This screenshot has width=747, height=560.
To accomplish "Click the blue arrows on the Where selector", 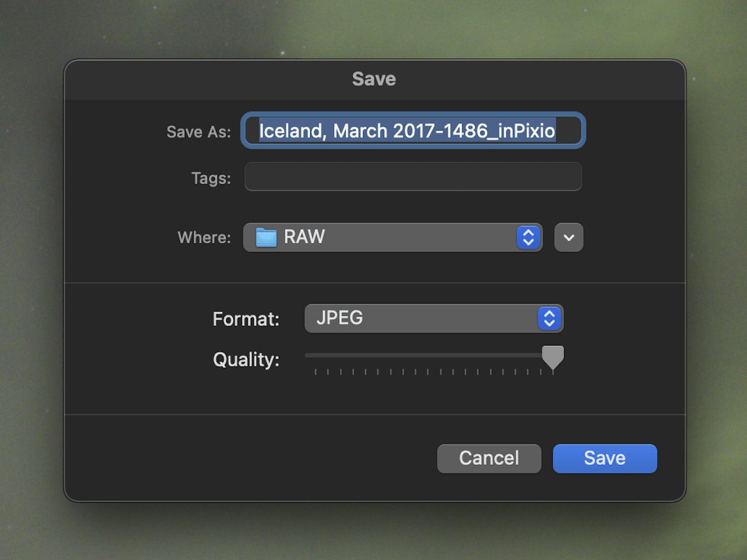I will (527, 237).
